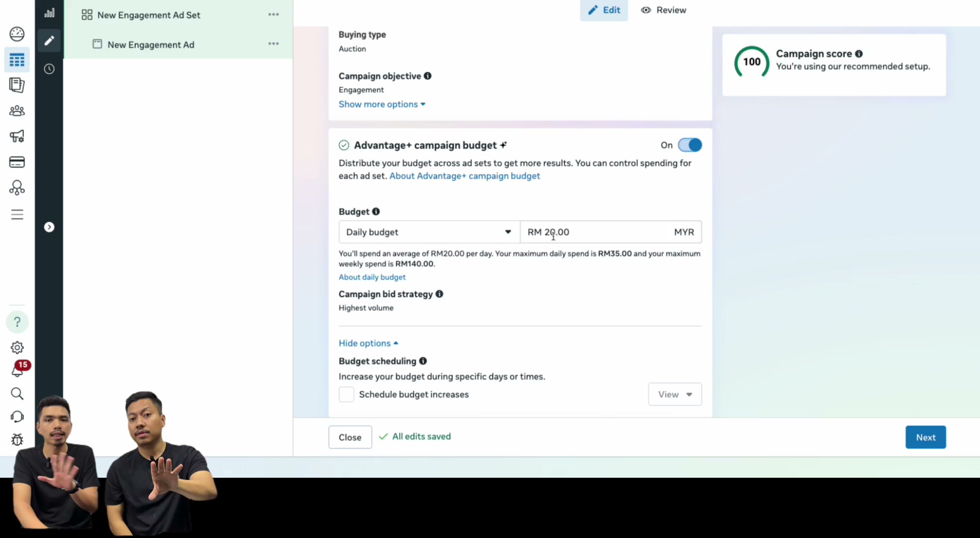This screenshot has width=980, height=538.
Task: Open the audiences people icon
Action: pos(17,111)
